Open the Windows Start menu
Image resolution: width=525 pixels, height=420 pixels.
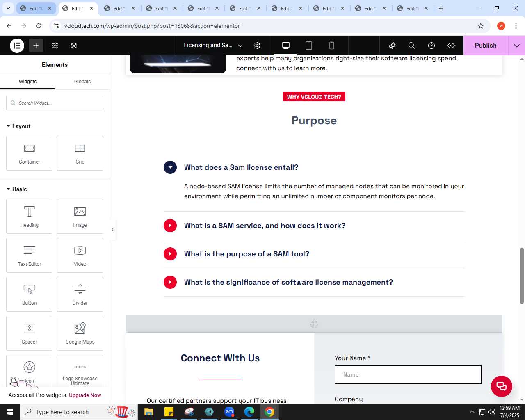pyautogui.click(x=10, y=412)
